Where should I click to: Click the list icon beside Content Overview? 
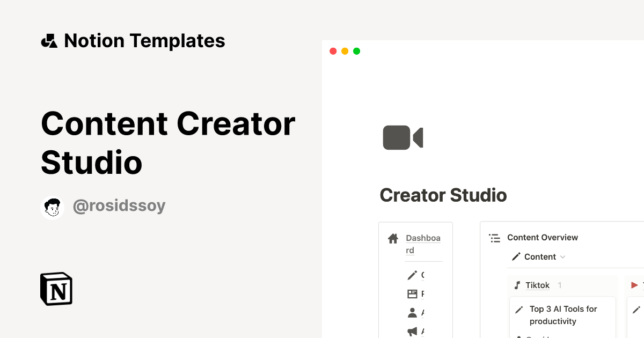[494, 237]
